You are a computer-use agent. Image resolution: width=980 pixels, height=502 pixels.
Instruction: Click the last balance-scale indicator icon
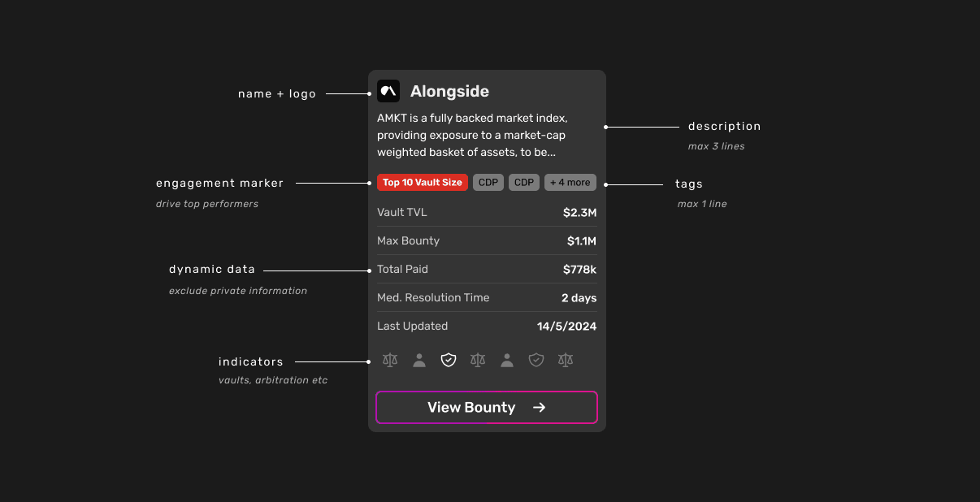click(x=566, y=360)
